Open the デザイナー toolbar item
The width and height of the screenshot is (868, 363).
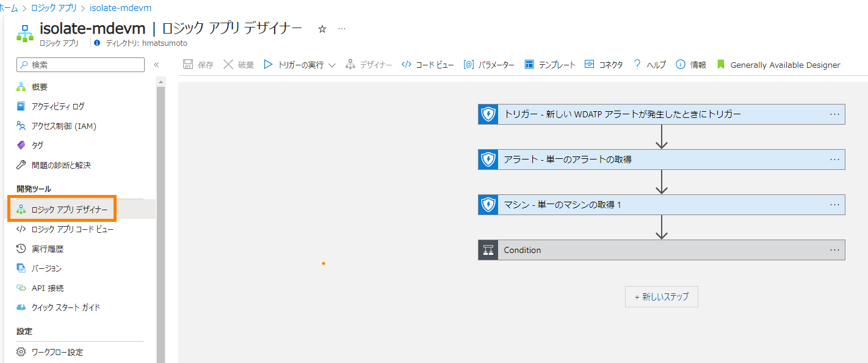369,65
